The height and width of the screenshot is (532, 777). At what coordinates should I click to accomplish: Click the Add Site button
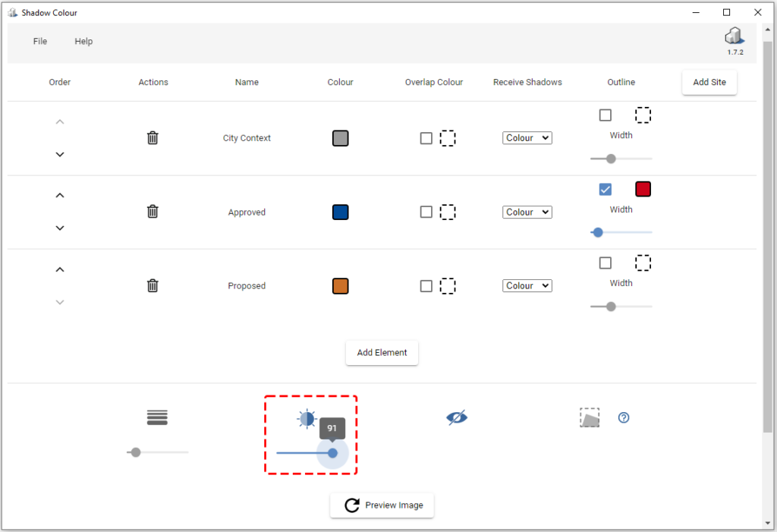[x=709, y=82]
